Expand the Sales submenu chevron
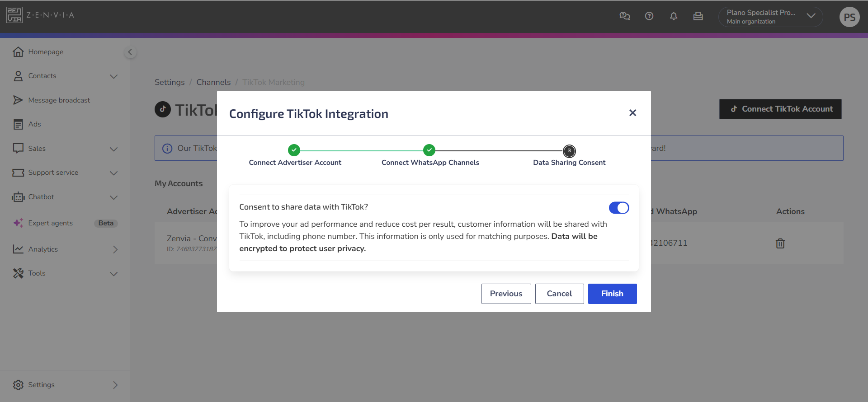 (x=114, y=149)
